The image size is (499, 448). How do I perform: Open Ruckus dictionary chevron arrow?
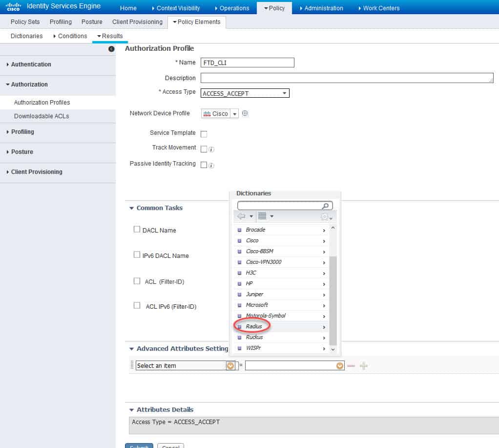pyautogui.click(x=324, y=338)
